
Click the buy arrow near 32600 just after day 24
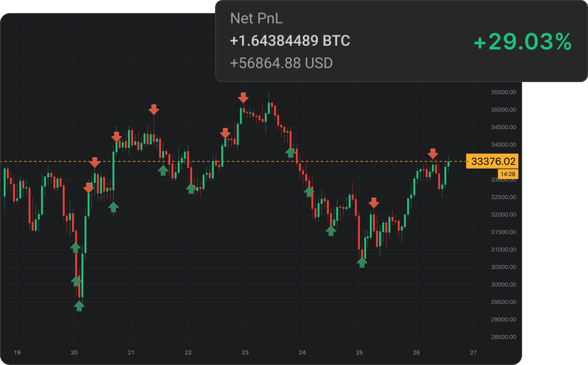309,192
